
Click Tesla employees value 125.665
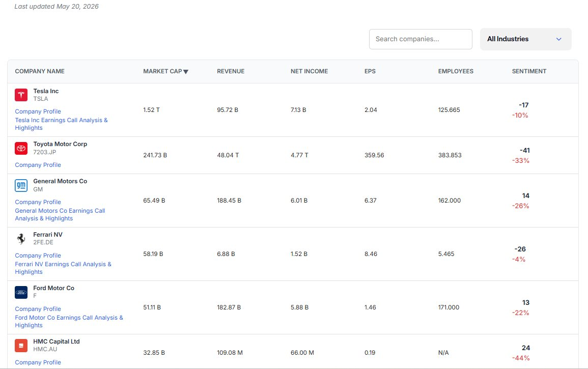click(x=449, y=110)
